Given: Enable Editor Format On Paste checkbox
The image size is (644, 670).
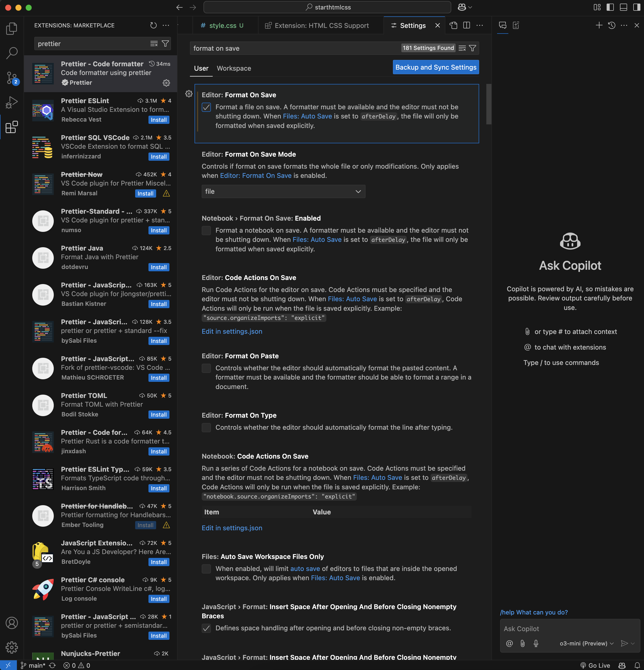Looking at the screenshot, I should (207, 368).
